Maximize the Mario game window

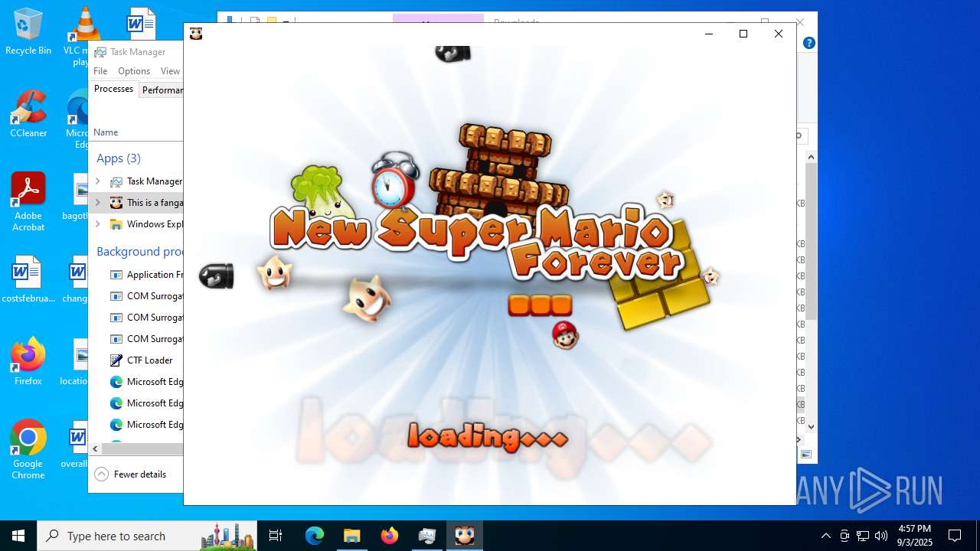click(743, 34)
